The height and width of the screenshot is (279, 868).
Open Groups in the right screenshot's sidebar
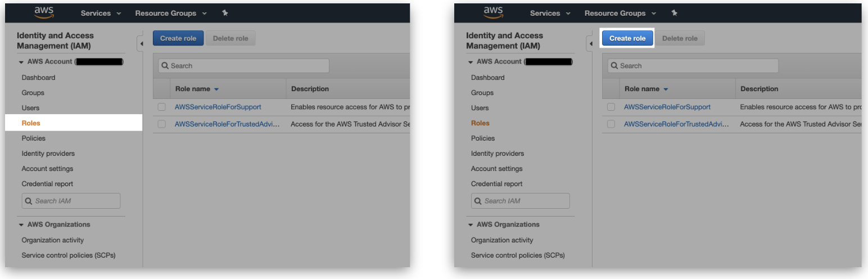click(x=482, y=93)
